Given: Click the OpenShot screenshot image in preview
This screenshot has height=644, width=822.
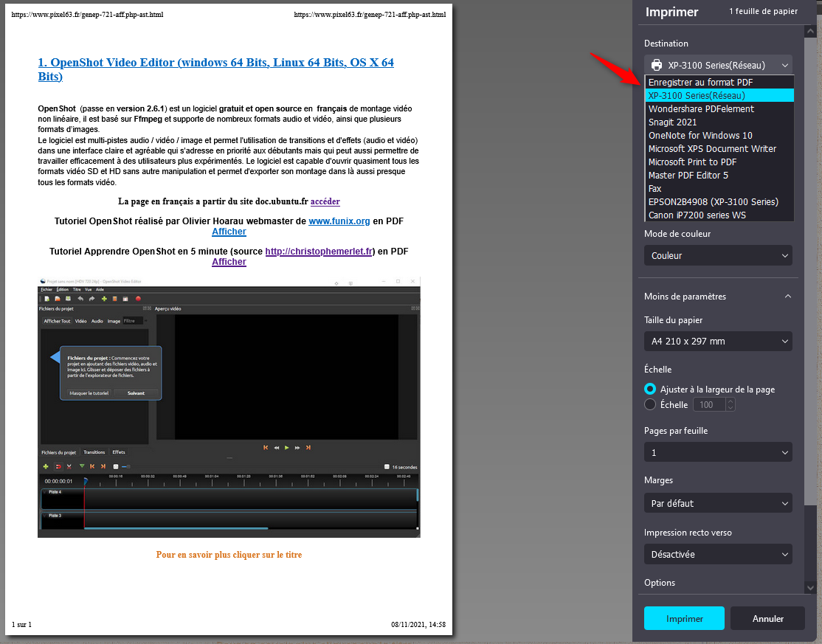Looking at the screenshot, I should (x=229, y=407).
